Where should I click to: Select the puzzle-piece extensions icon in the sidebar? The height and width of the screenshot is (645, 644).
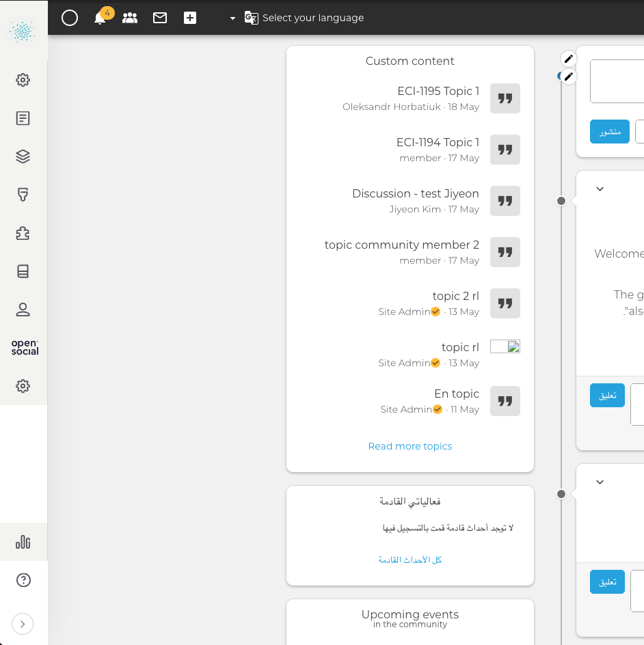23,233
